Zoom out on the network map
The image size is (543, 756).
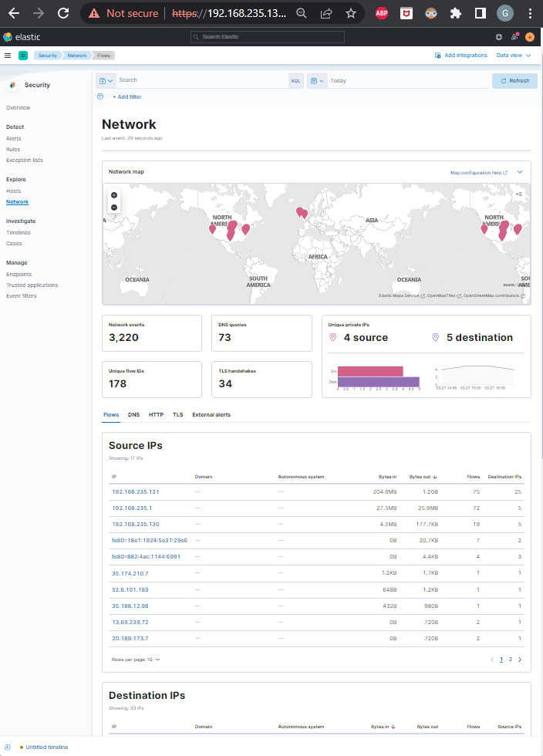click(114, 207)
